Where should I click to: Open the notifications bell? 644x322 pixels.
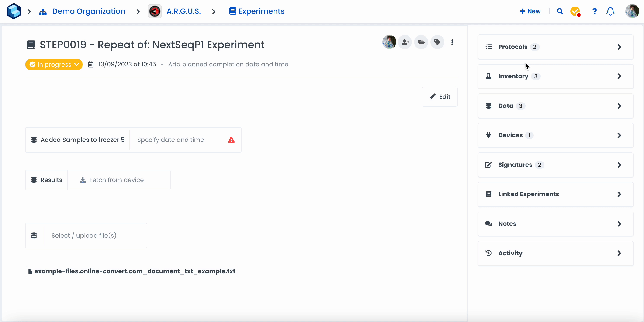(610, 11)
